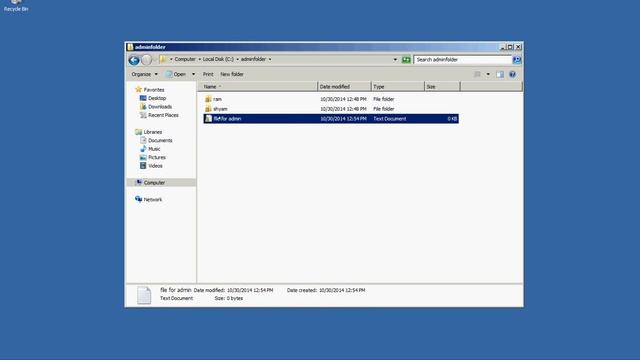Image resolution: width=640 pixels, height=360 pixels.
Task: Open the Organize dropdown menu
Action: click(x=144, y=74)
